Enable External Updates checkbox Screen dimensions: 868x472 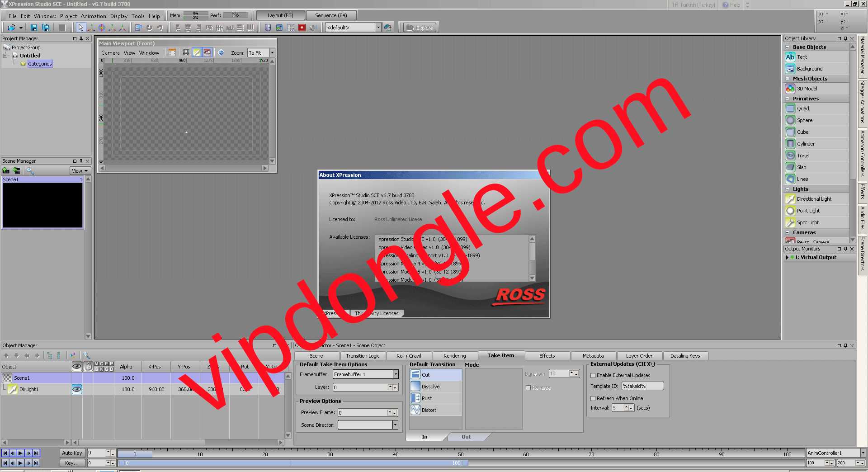coord(593,375)
